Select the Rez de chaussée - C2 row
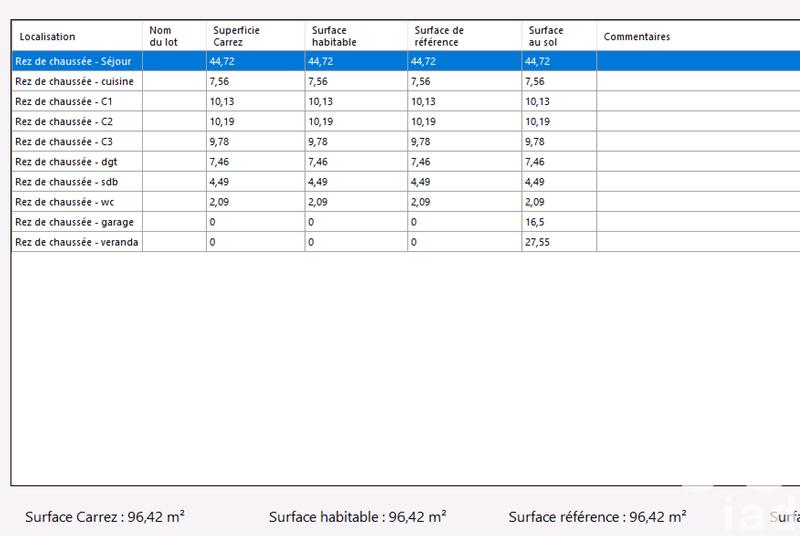 [x=77, y=121]
